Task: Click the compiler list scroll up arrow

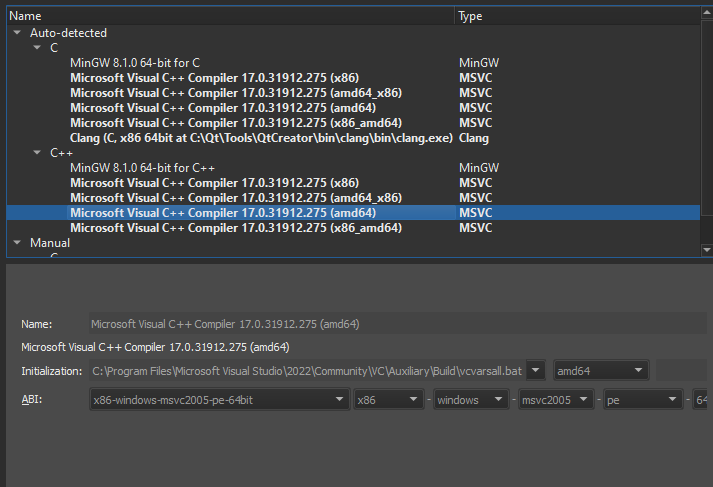Action: point(707,14)
